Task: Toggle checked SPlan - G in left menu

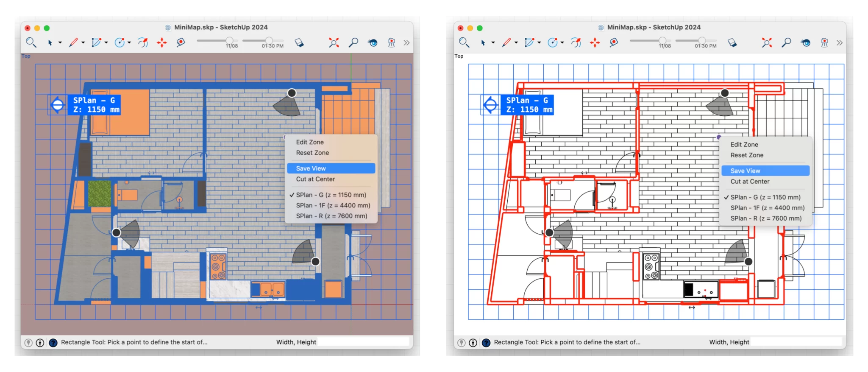Action: click(331, 195)
